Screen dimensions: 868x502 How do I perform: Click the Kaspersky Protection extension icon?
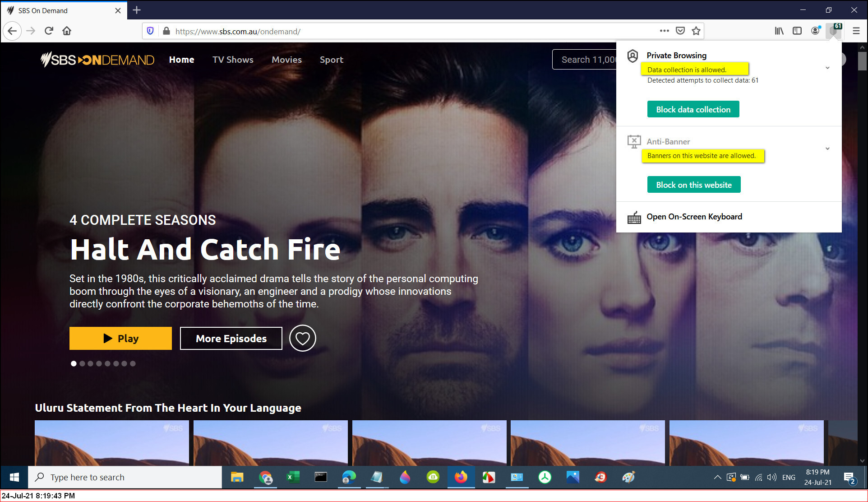click(x=834, y=31)
